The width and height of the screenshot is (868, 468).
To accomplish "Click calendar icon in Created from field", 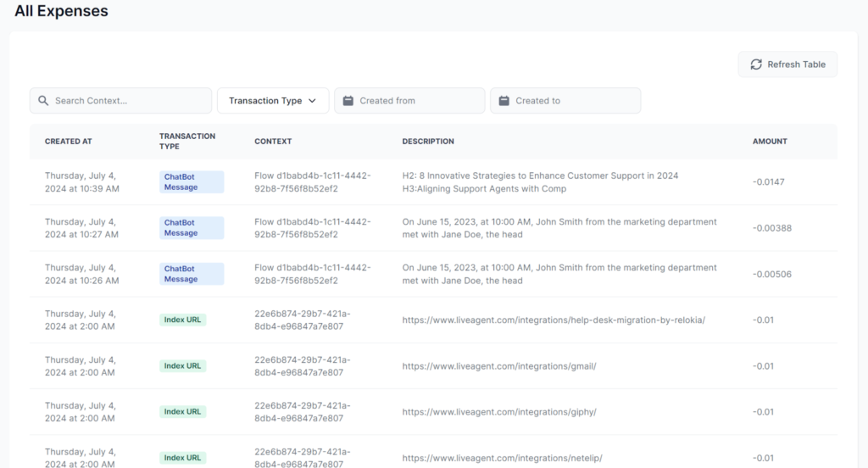I will tap(348, 101).
